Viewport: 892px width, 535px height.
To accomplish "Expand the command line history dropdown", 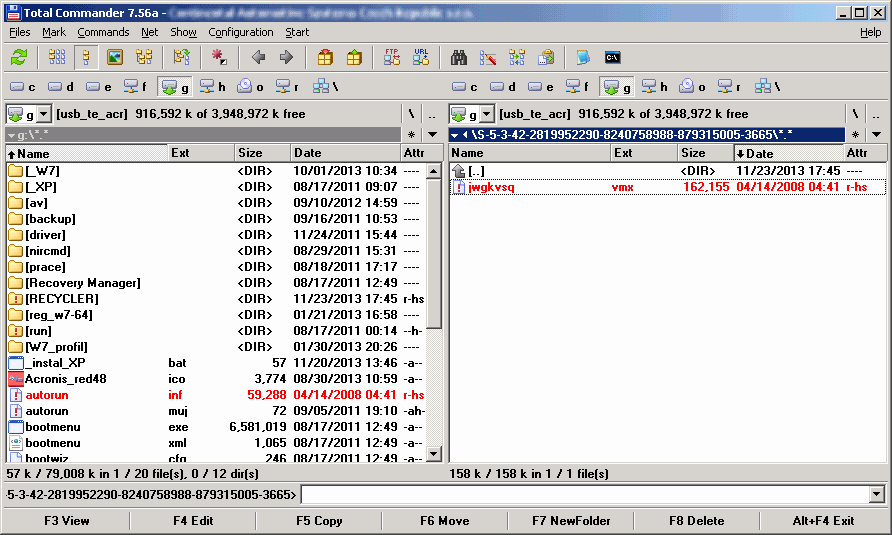I will (x=877, y=494).
